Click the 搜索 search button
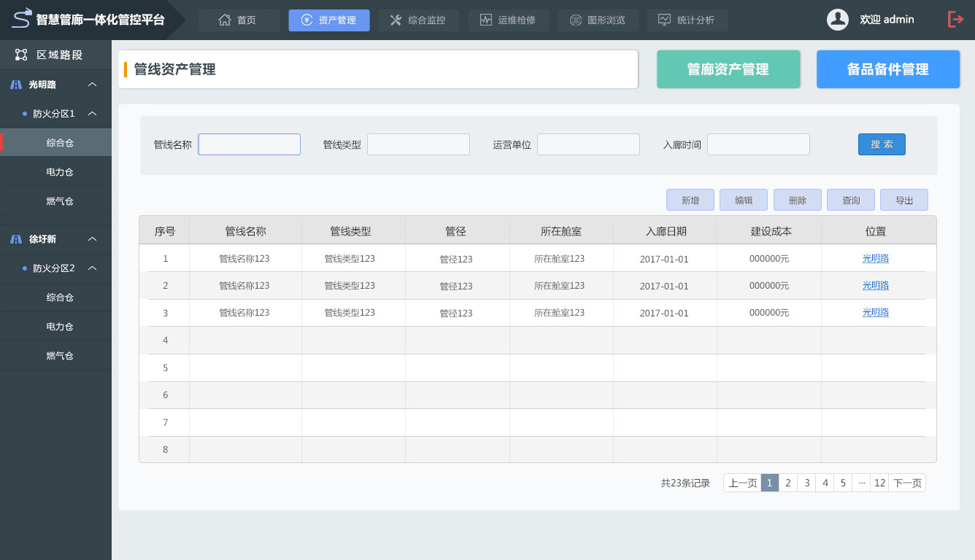 pos(882,144)
